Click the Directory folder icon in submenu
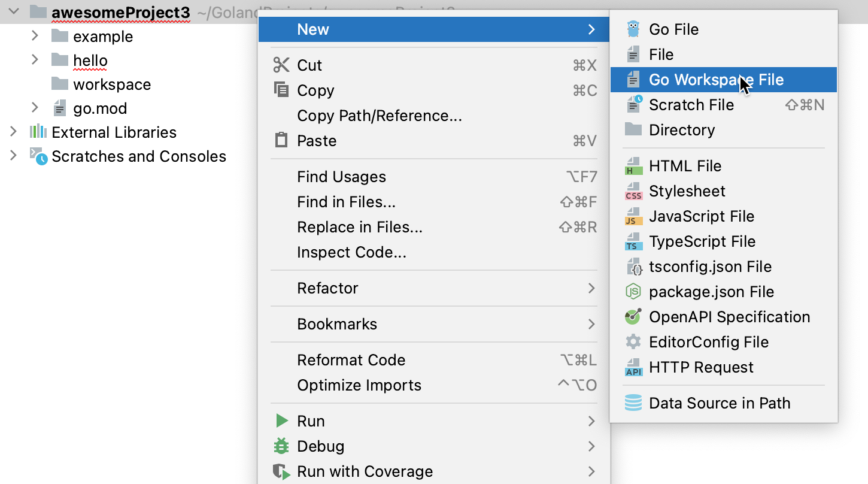 [633, 129]
